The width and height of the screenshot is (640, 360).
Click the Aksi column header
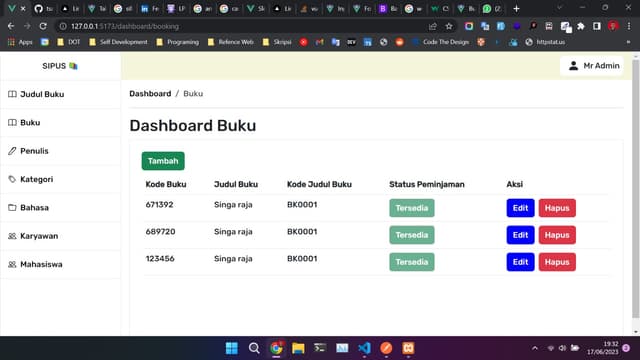(x=514, y=184)
